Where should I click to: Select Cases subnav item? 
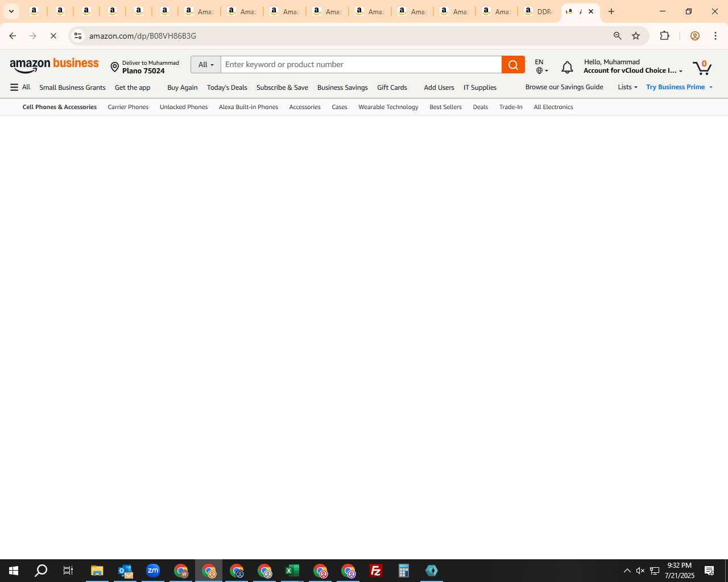pos(340,107)
